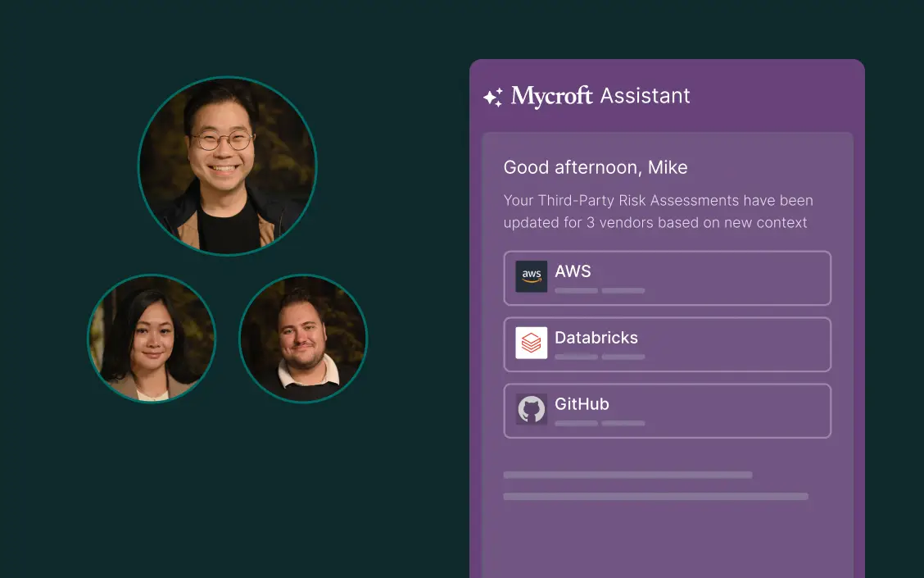Click the Databricks logo icon

coord(531,343)
